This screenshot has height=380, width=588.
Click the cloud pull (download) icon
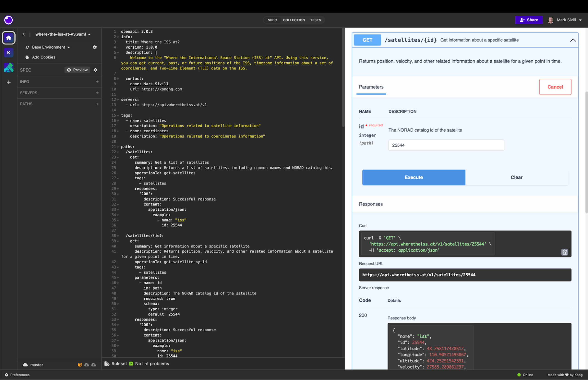[87, 365]
